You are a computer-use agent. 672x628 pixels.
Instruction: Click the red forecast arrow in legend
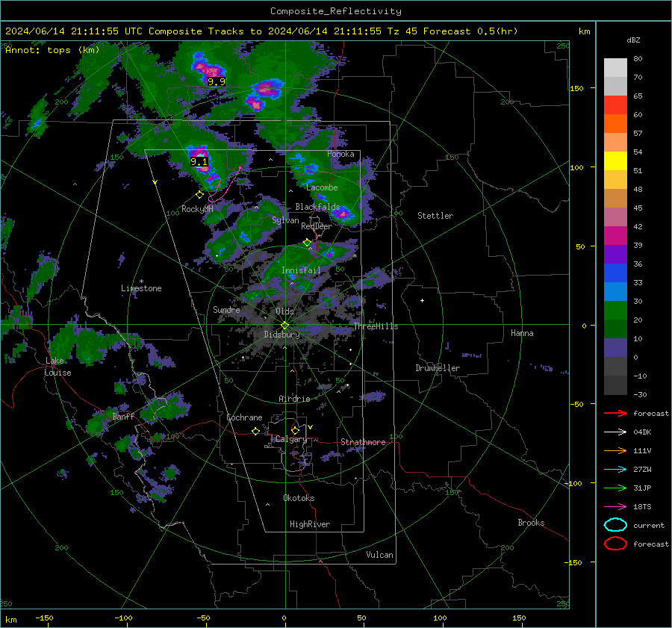point(615,413)
